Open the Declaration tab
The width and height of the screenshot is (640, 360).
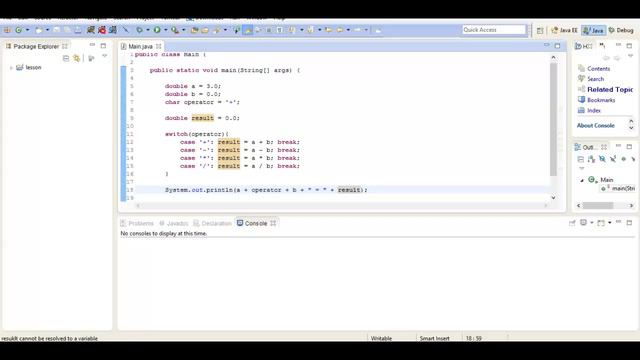click(212, 223)
